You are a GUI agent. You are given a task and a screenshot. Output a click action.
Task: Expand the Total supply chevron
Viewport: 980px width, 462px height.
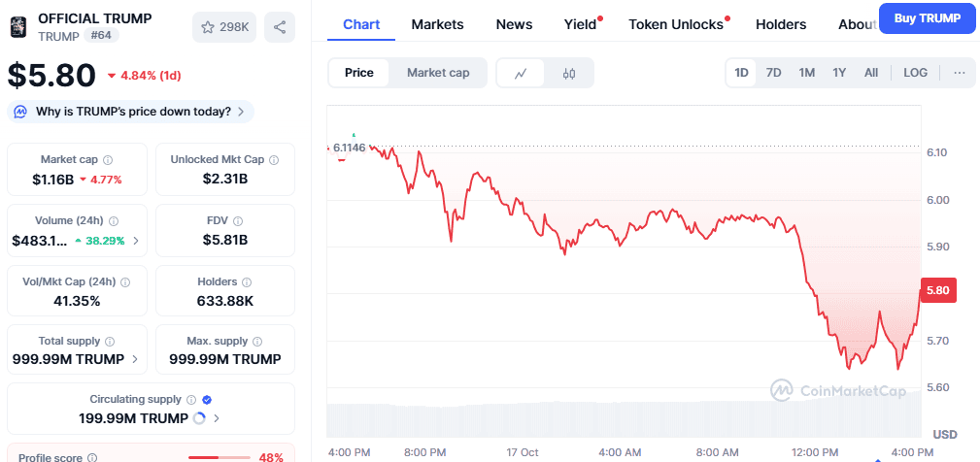pos(134,359)
